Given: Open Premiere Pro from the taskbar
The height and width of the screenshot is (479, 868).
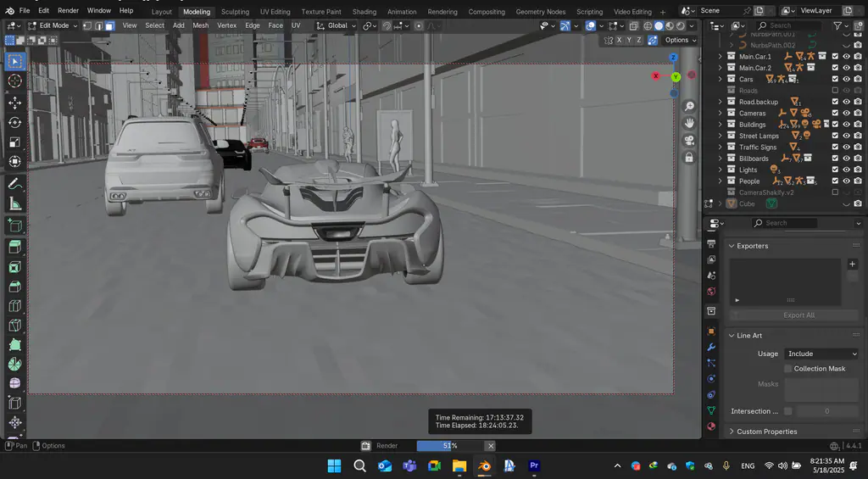Looking at the screenshot, I should point(534,465).
